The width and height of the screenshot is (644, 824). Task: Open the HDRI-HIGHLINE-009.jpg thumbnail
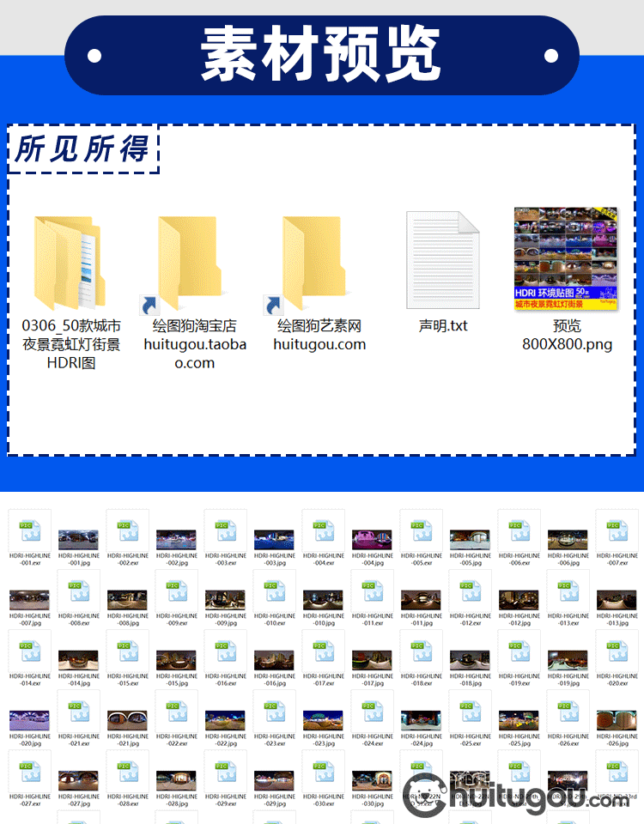pos(225,600)
